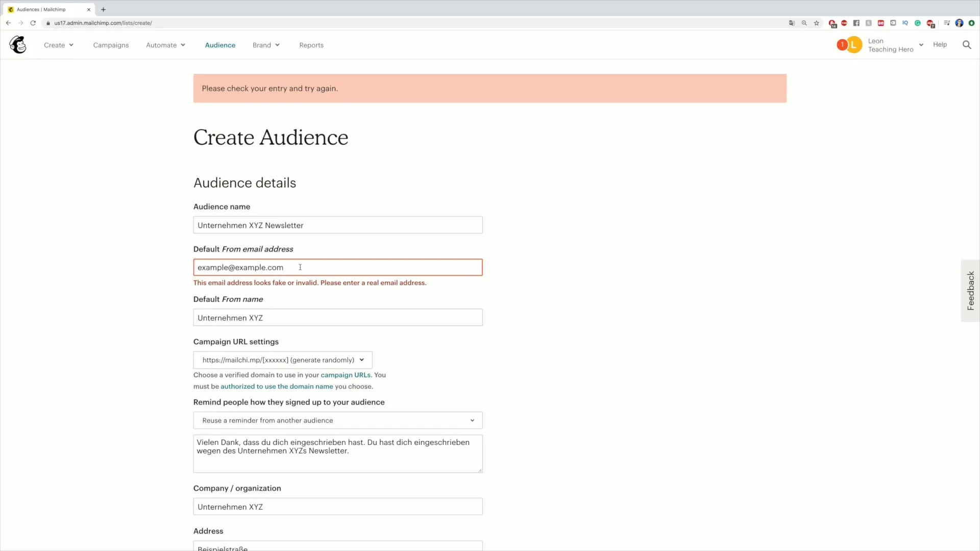Click the Company organization input field
The image size is (980, 551).
337,507
